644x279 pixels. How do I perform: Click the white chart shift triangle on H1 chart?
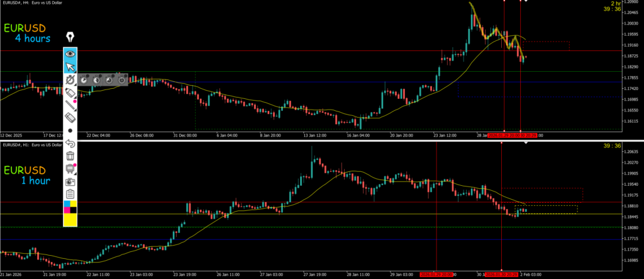coord(526,143)
